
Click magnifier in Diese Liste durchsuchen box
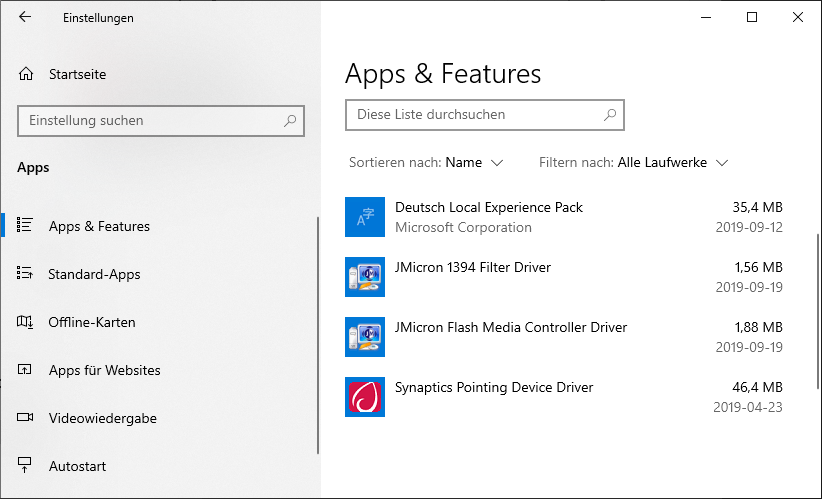610,114
